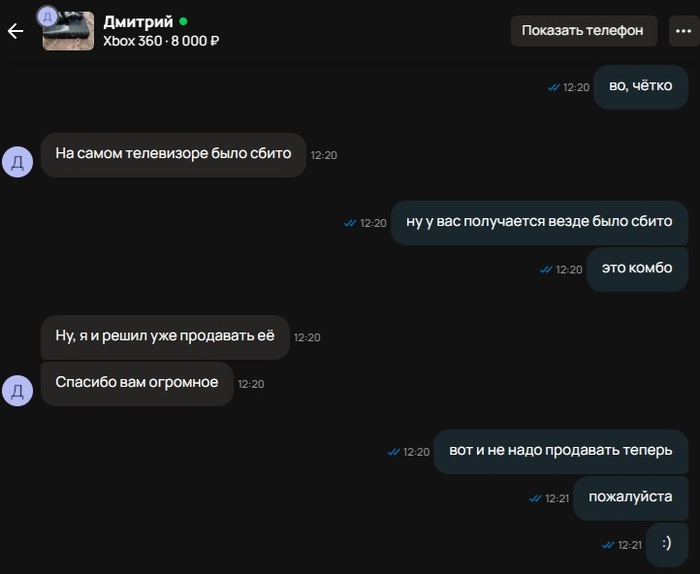Click the small Д avatar badge on thumbnail
Screen dimensions: 700x574
point(47,17)
